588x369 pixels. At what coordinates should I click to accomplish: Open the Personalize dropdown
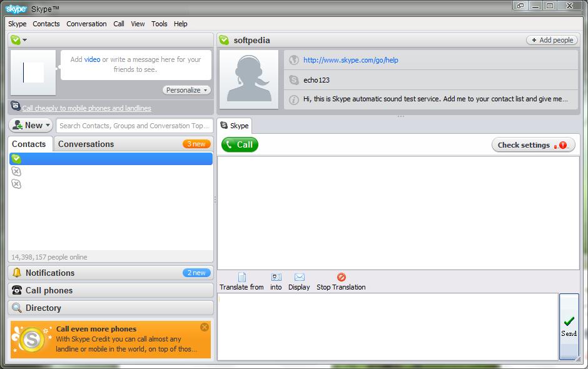[x=187, y=90]
